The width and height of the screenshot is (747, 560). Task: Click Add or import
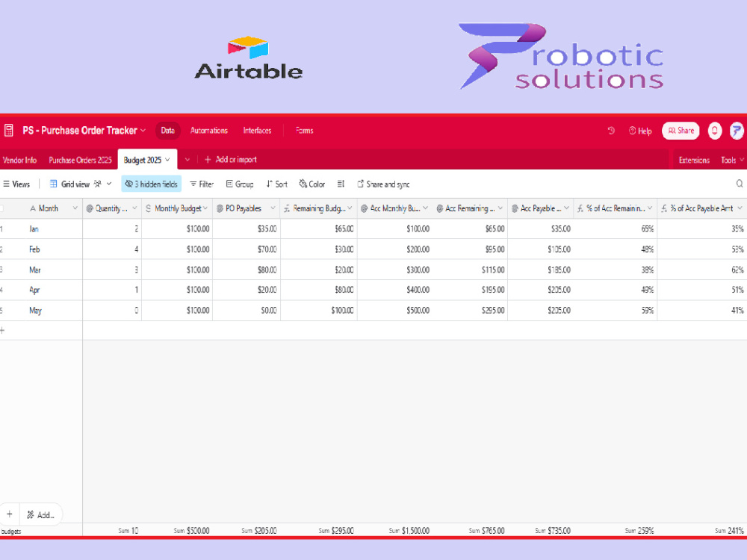231,160
